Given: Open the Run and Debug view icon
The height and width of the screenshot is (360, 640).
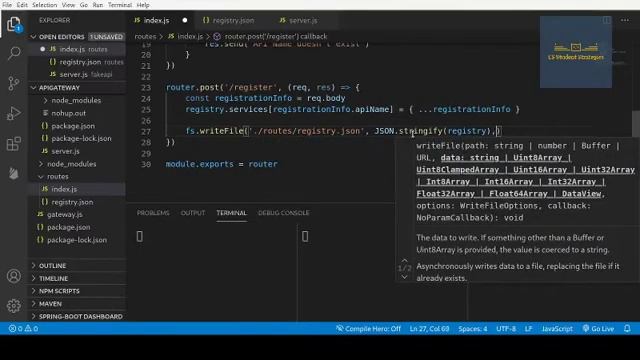Looking at the screenshot, I should pyautogui.click(x=14, y=113).
